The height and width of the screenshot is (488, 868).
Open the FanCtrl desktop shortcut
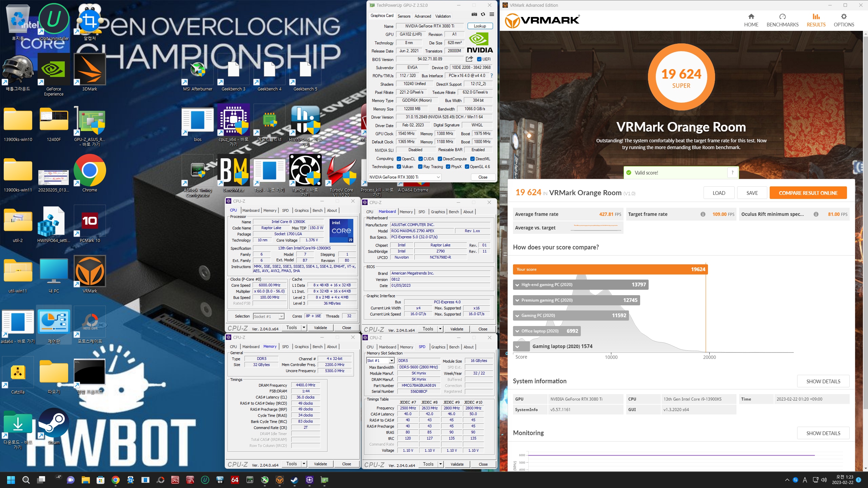[305, 176]
